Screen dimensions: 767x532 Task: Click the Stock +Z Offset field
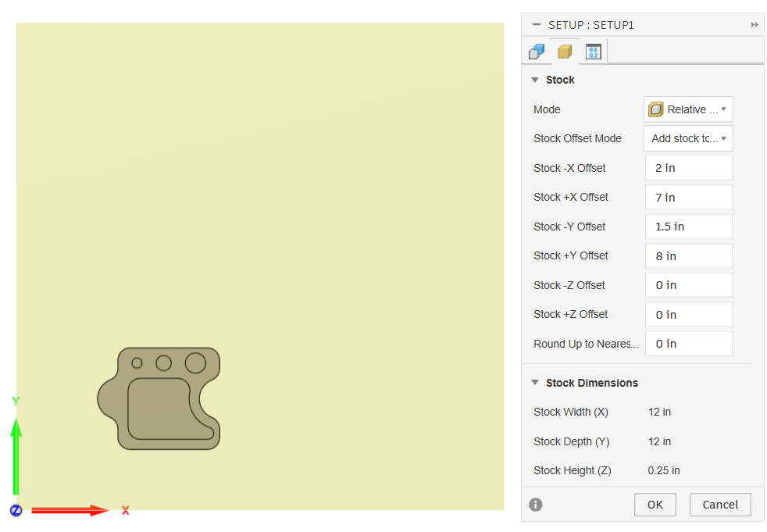(x=689, y=314)
